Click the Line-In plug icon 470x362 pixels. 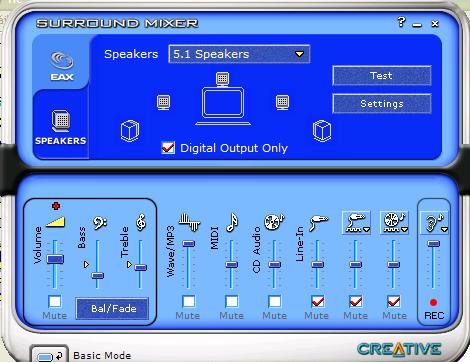point(319,223)
